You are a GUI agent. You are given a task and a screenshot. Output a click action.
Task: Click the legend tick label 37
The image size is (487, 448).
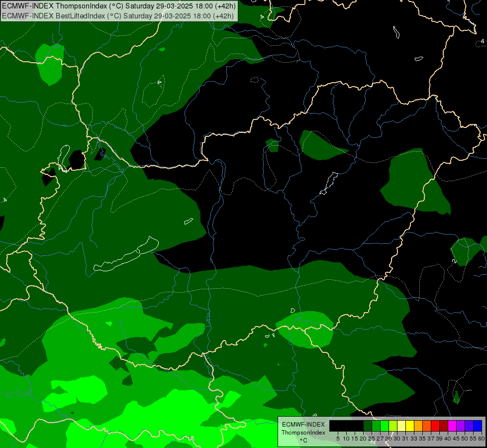(x=431, y=439)
